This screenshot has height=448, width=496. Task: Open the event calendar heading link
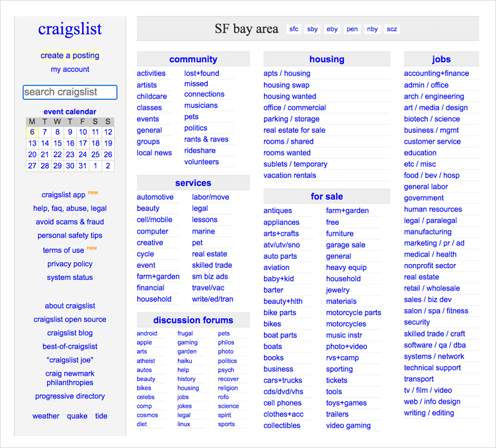[x=70, y=112]
